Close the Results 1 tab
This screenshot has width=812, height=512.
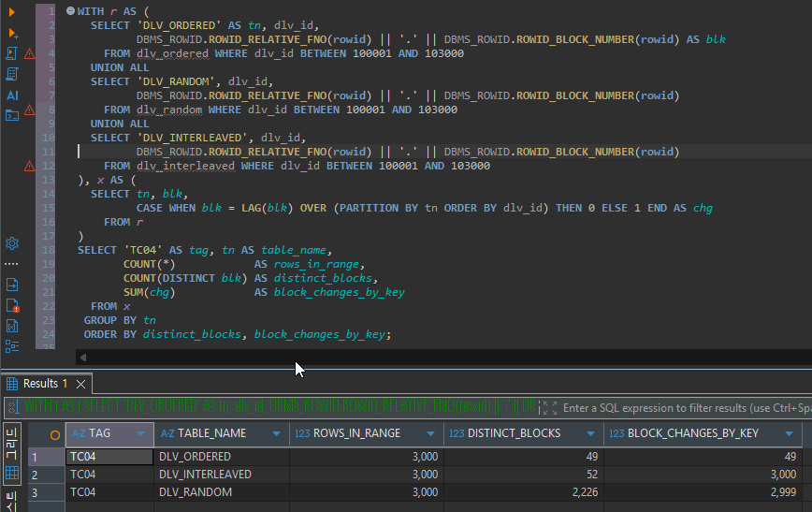pyautogui.click(x=80, y=384)
